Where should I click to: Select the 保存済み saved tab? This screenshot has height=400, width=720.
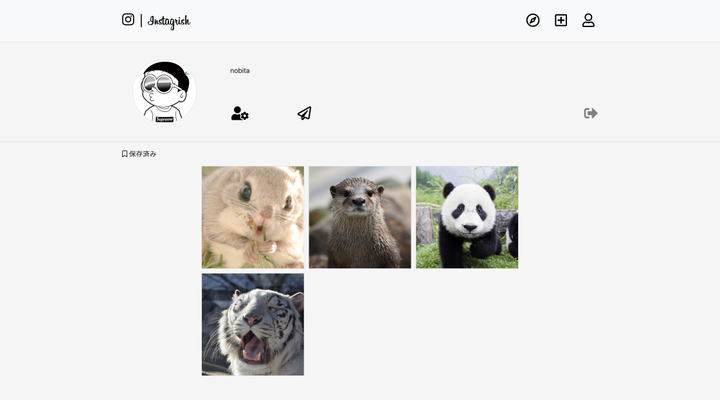coord(139,154)
